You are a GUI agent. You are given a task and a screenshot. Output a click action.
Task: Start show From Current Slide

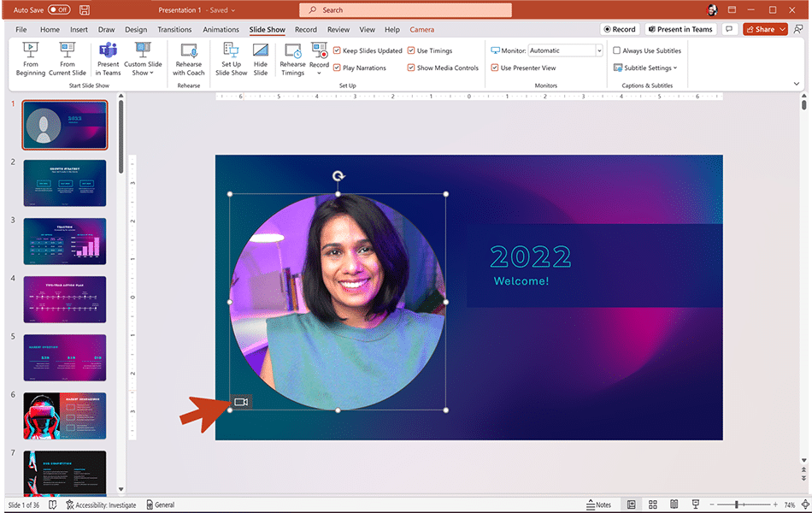tap(68, 59)
